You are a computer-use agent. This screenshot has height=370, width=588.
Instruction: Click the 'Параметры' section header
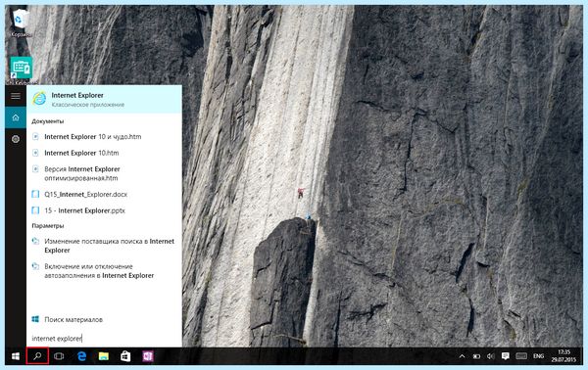(48, 226)
